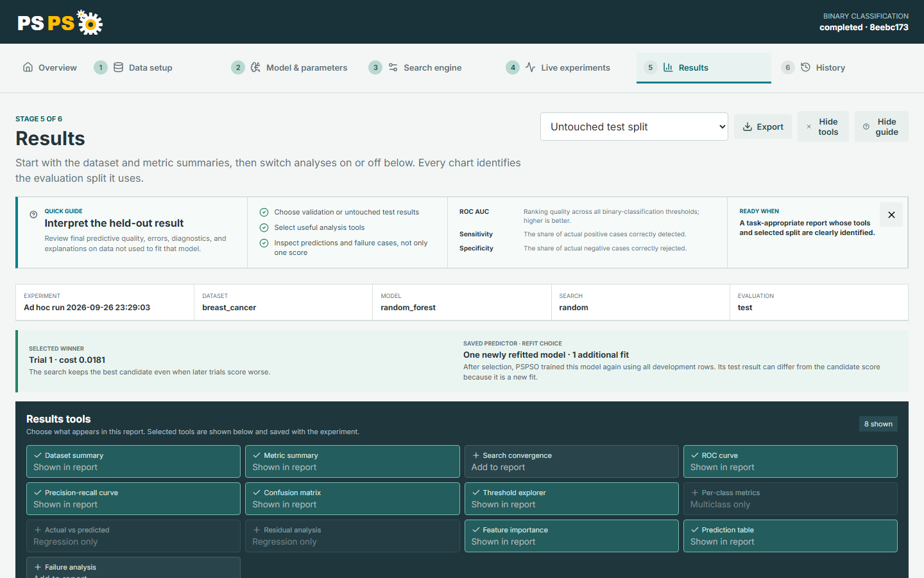Click the PSPS gear logo

(60, 22)
